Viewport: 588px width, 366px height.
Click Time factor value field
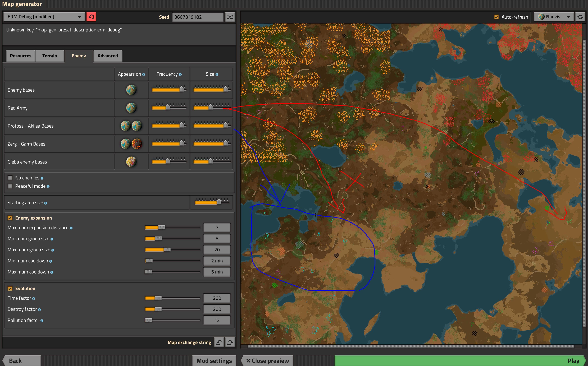[217, 298]
